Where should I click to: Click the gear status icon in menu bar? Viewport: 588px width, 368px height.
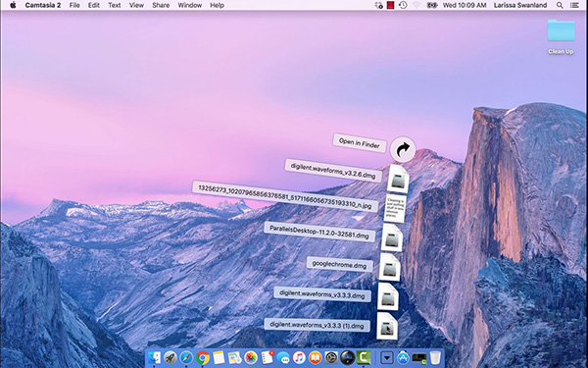tap(378, 5)
